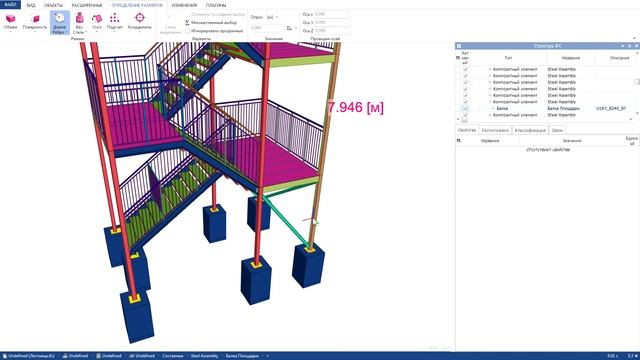The image size is (640, 360).
Task: Click Балка Площадки in the status bar
Action: [x=242, y=356]
